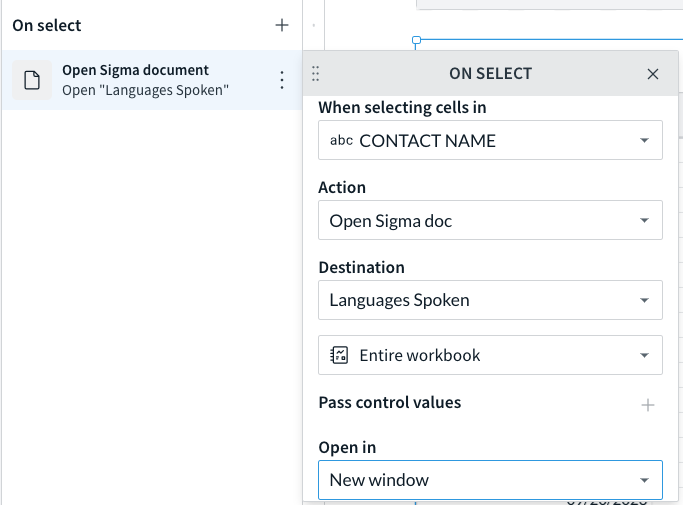
Task: Click the ON SELECT panel drag handle
Action: coord(315,74)
